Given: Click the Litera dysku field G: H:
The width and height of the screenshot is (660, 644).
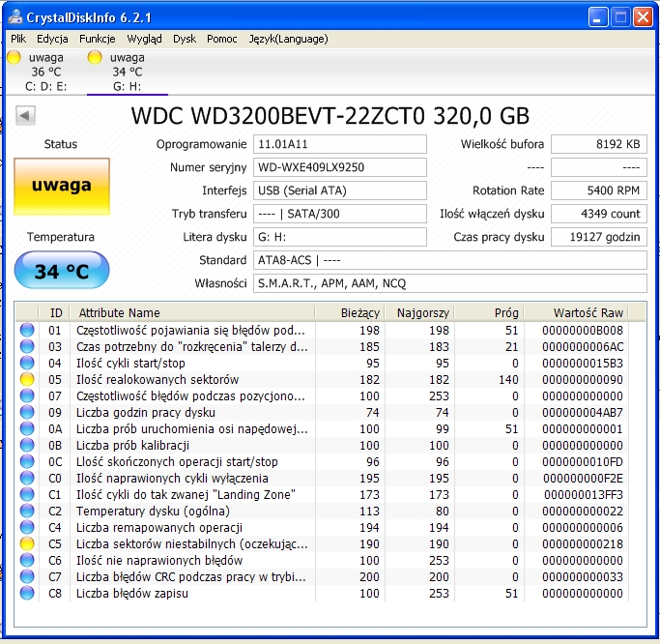Looking at the screenshot, I should pyautogui.click(x=340, y=237).
